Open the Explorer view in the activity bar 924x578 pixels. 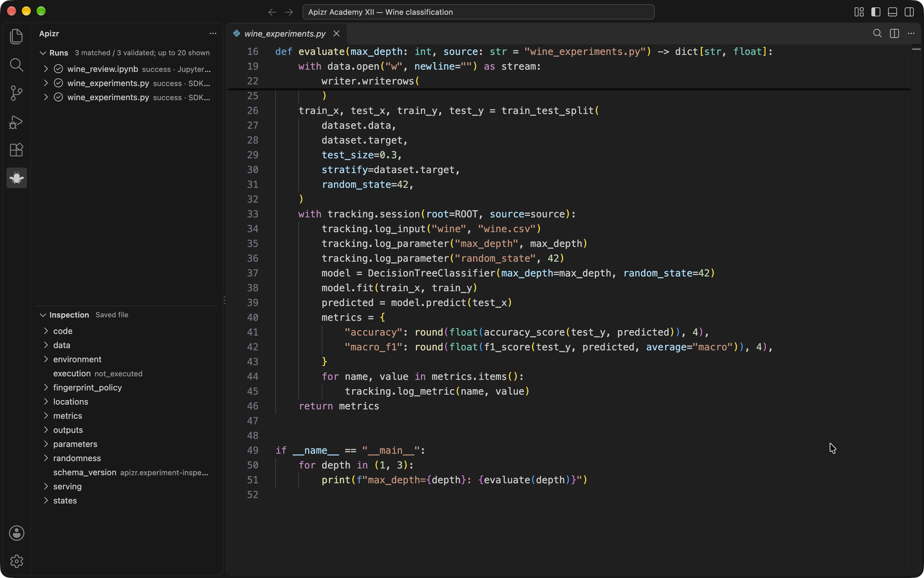pos(16,36)
